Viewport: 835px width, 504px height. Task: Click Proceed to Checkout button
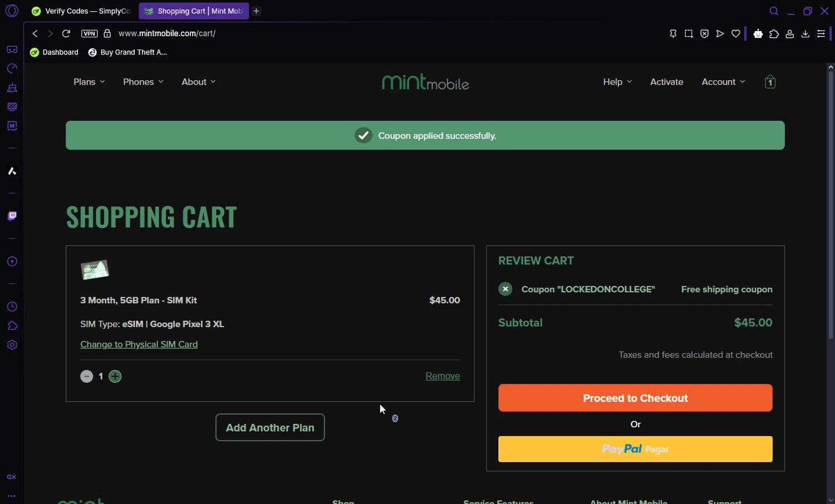[x=635, y=398]
